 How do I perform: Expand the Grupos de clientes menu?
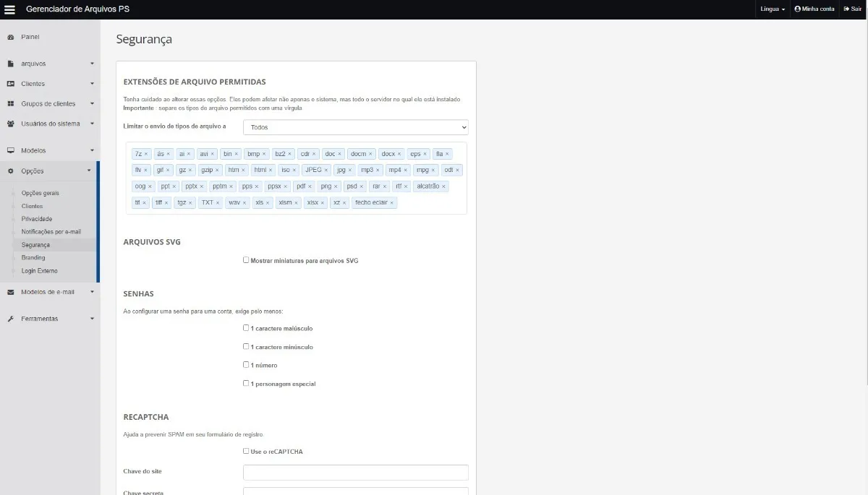[92, 104]
